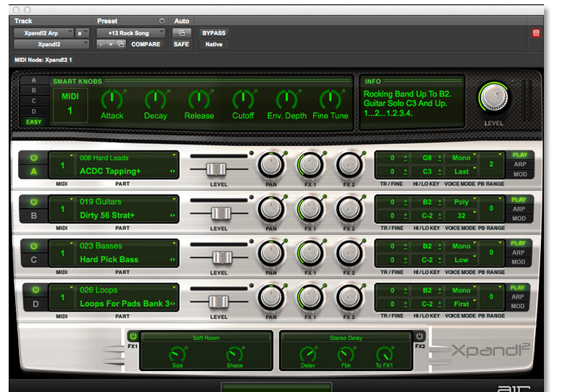562x392 pixels.
Task: Open the Xpand!2 plug-in selector
Action: [51, 44]
